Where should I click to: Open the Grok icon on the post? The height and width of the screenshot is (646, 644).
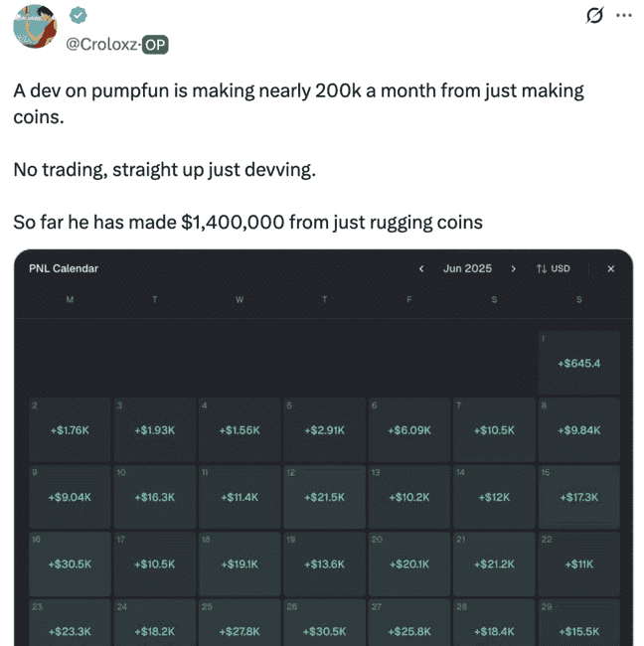(x=594, y=16)
